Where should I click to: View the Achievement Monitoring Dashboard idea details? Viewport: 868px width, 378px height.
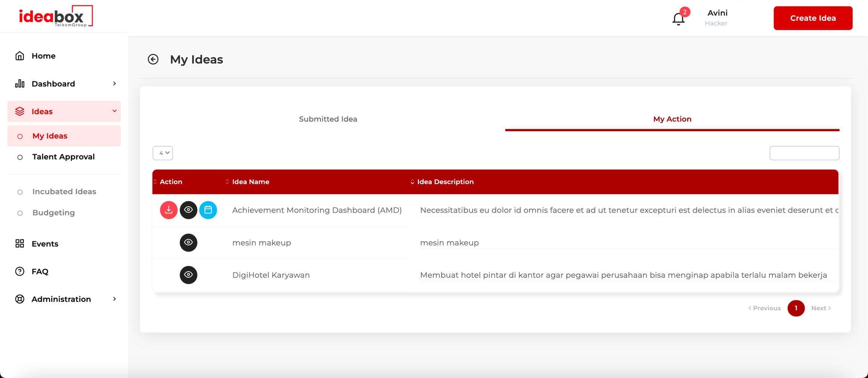click(188, 210)
